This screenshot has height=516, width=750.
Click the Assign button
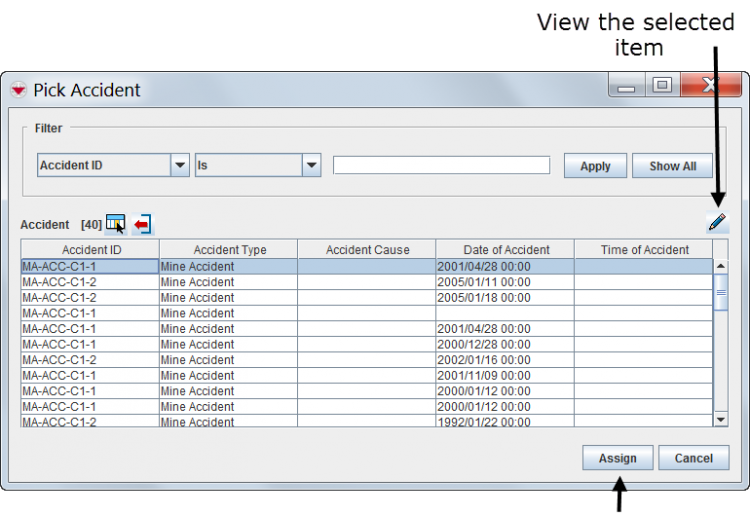(617, 458)
